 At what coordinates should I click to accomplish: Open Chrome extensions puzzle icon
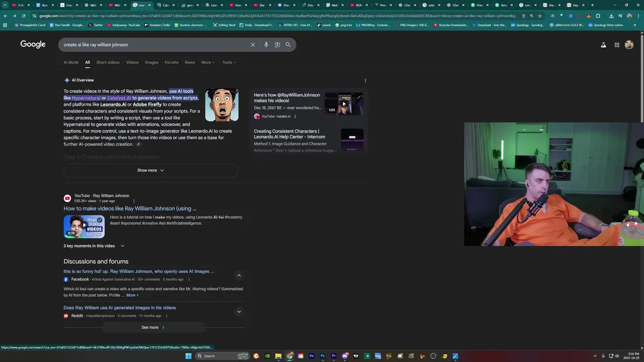[598, 16]
